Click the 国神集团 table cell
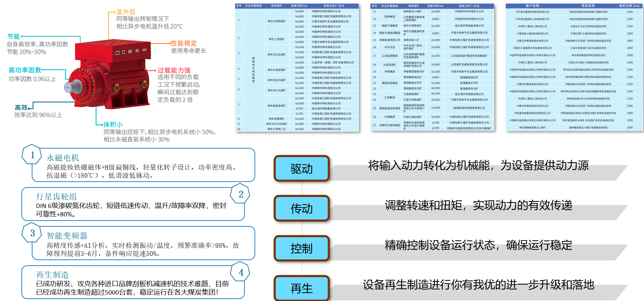 pos(390,17)
